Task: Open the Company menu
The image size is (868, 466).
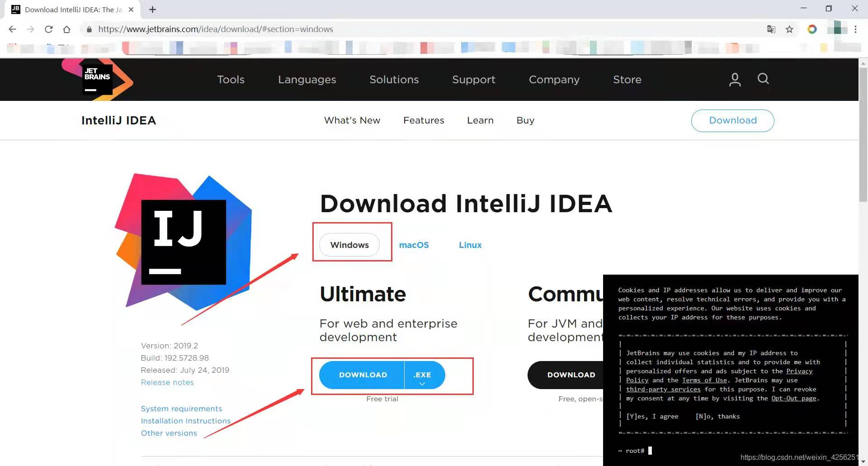Action: (x=554, y=80)
